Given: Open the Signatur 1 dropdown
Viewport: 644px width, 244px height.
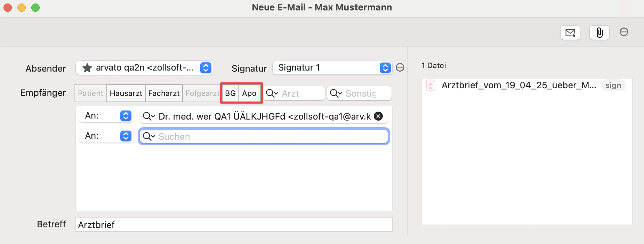Looking at the screenshot, I should click(332, 68).
